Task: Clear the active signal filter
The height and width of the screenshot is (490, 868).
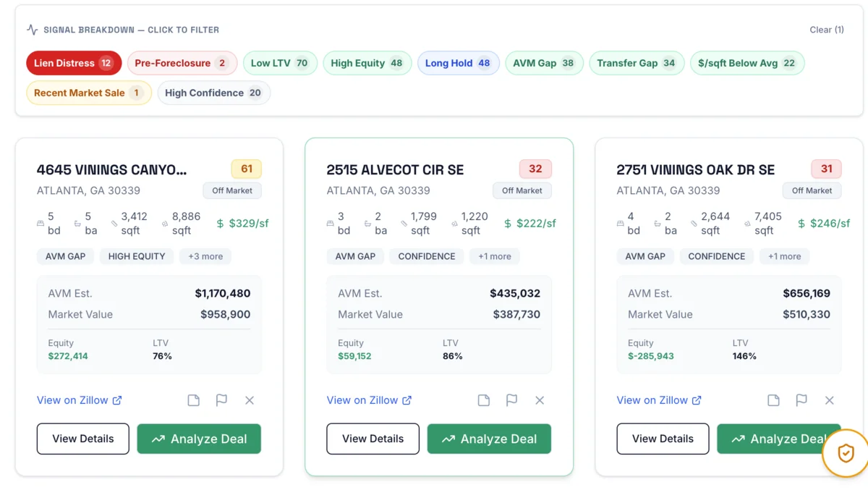Action: click(x=826, y=30)
